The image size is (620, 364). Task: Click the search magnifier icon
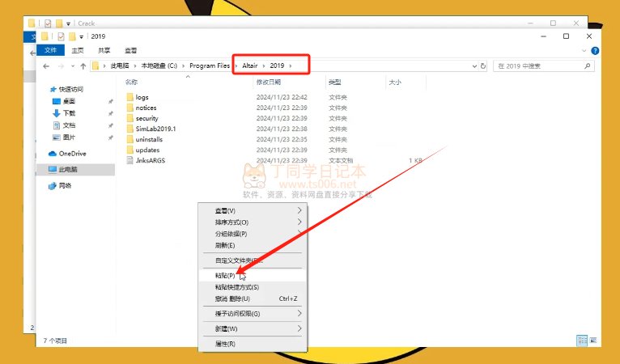(x=587, y=66)
